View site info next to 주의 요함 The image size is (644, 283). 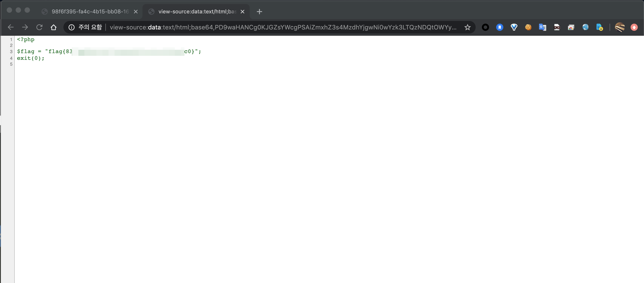coord(71,27)
